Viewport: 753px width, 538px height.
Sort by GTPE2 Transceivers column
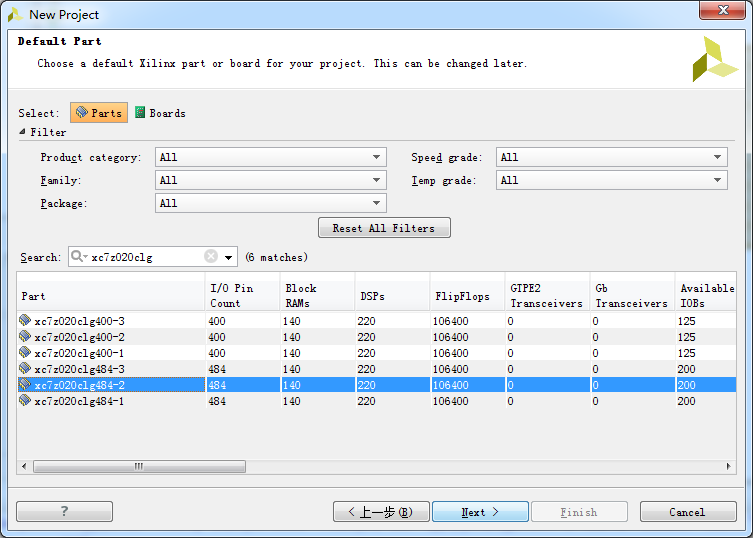pos(547,296)
